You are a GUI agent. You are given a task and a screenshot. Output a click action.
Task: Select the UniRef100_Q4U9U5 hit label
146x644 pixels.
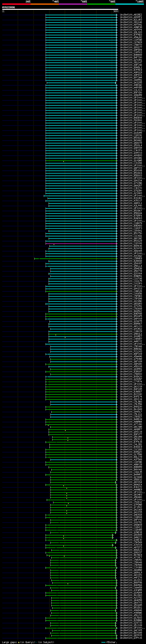pos(131,535)
